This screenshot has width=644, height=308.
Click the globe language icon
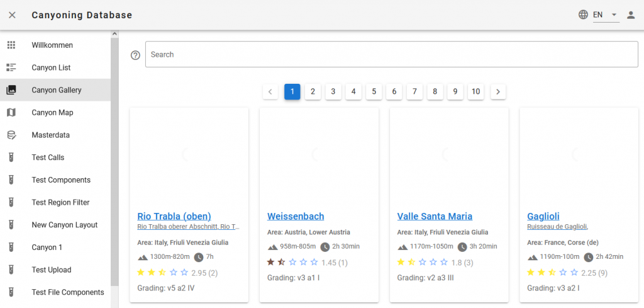click(583, 14)
